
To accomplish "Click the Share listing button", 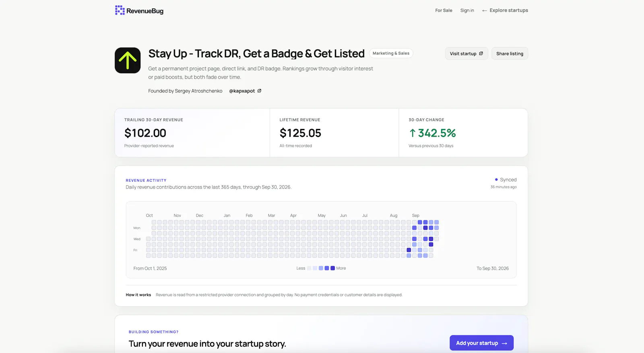I will coord(510,54).
